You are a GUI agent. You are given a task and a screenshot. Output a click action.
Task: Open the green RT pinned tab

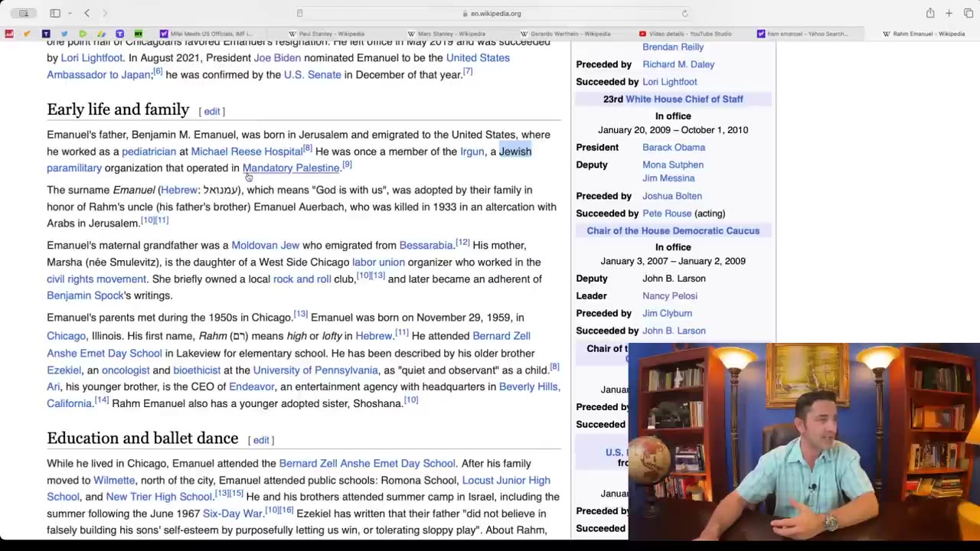coord(138,34)
